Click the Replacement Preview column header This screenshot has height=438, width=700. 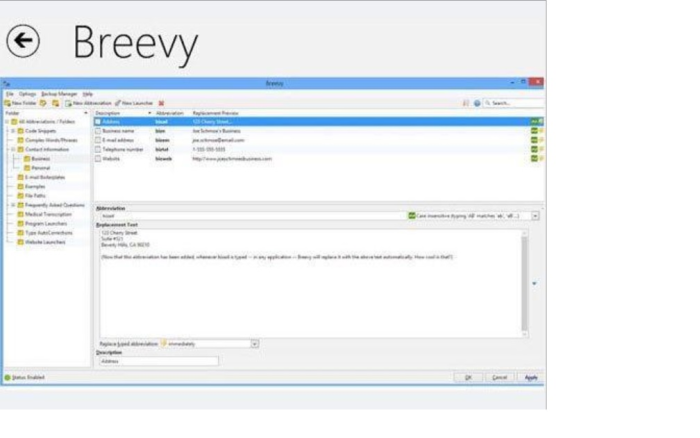[x=216, y=113]
